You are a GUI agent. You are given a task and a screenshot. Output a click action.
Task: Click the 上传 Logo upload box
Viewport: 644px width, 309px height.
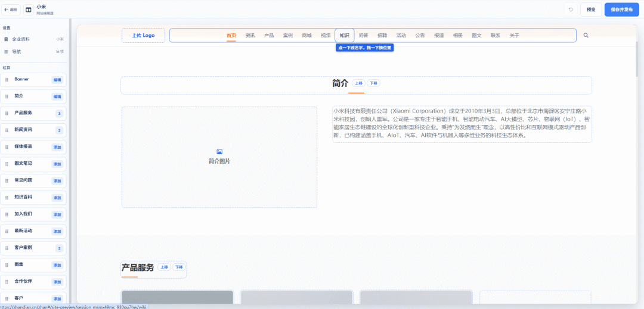[x=143, y=35]
